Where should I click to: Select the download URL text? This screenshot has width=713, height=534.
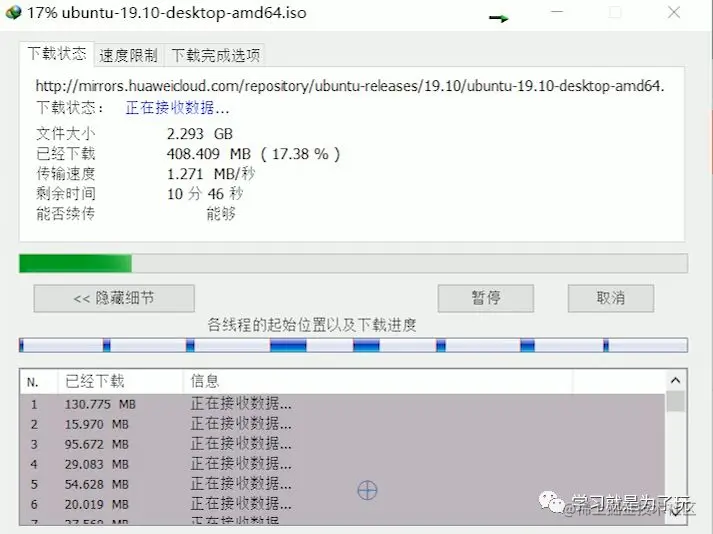350,86
